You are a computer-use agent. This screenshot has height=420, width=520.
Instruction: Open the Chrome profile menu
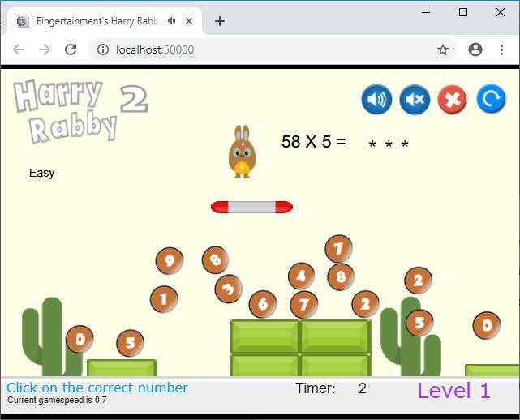475,49
